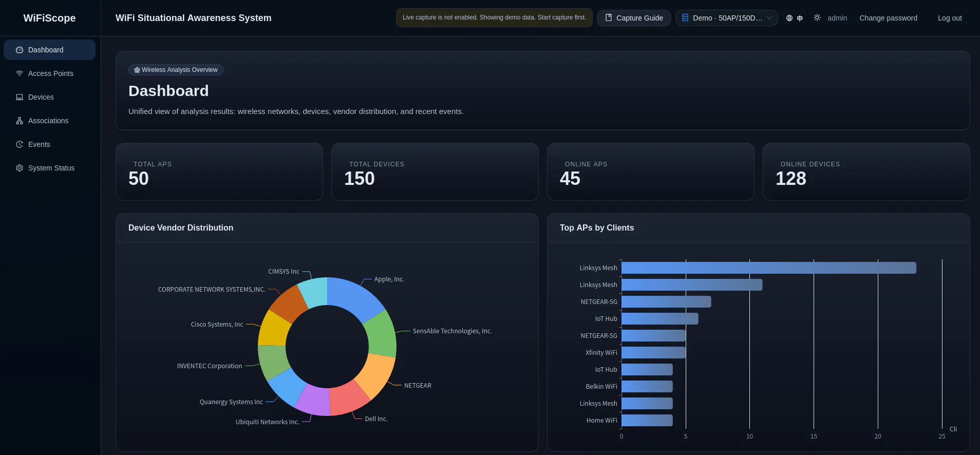Screen dimensions: 980x455
Task: Click the top Linksys Mesh bar
Action: tap(768, 268)
